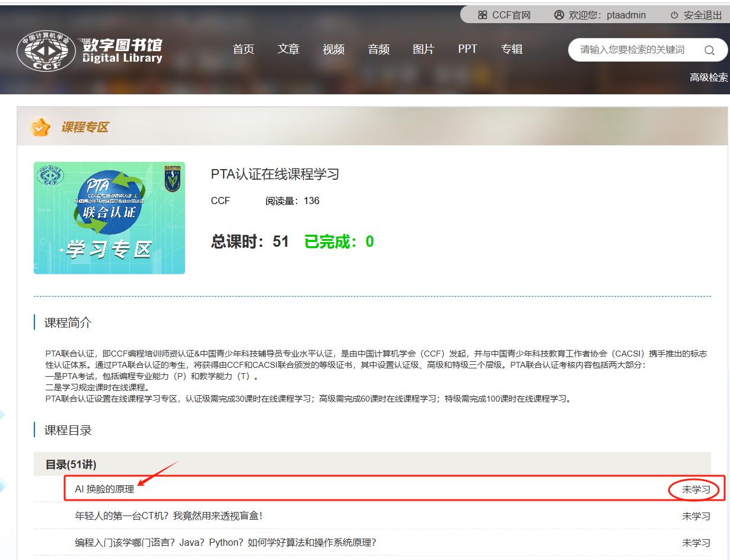This screenshot has width=730, height=560.
Task: Open the 专辑 navigation item
Action: (x=512, y=49)
